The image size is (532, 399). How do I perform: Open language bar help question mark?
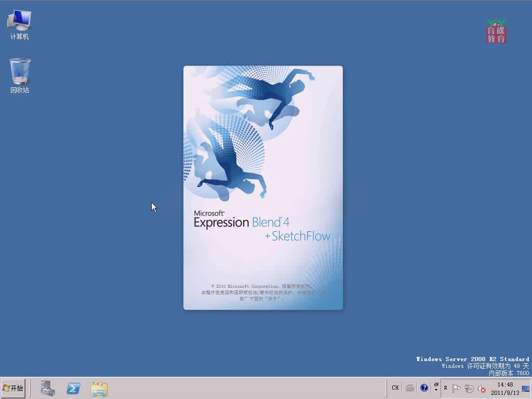[424, 388]
